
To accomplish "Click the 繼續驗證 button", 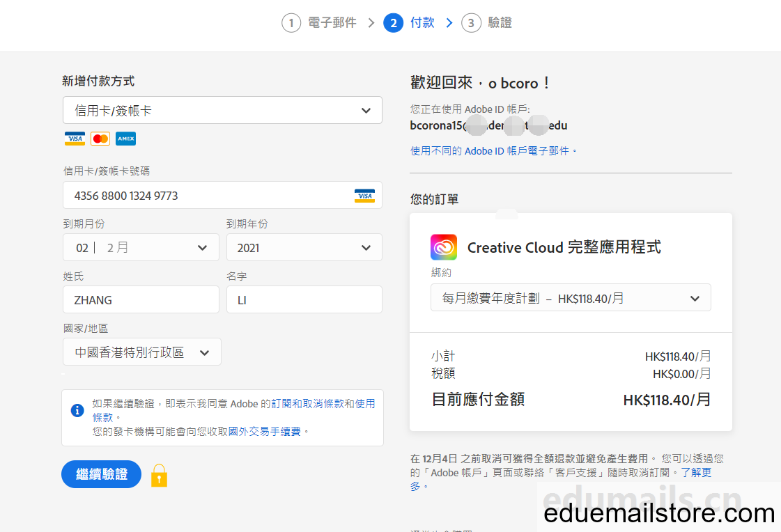I will pyautogui.click(x=102, y=474).
